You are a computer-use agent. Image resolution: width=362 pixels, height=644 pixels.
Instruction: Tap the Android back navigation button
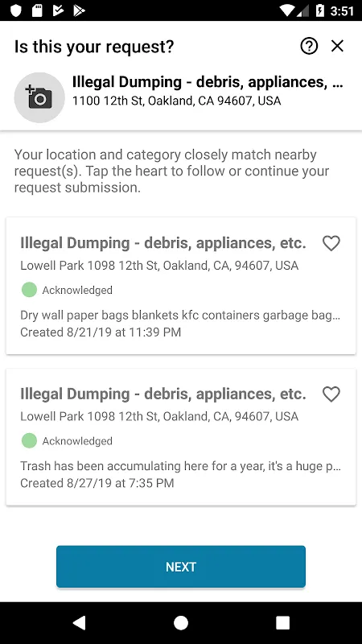click(x=79, y=622)
